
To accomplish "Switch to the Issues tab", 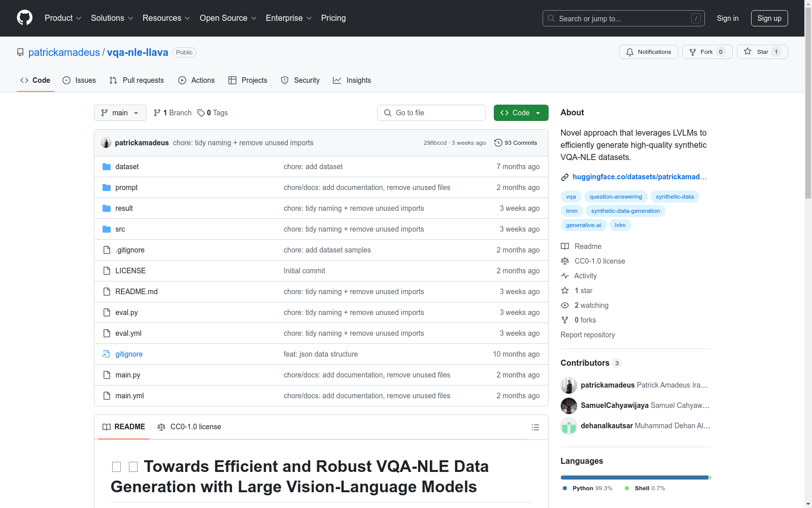I will [79, 80].
